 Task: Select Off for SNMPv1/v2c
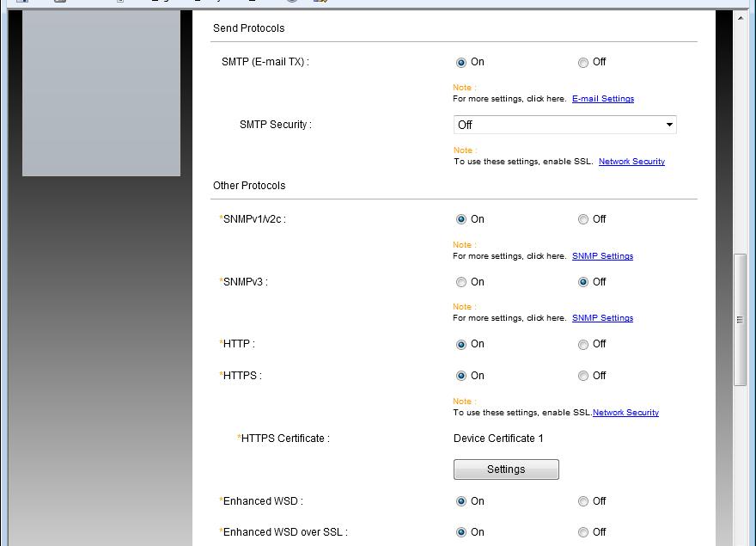point(583,219)
